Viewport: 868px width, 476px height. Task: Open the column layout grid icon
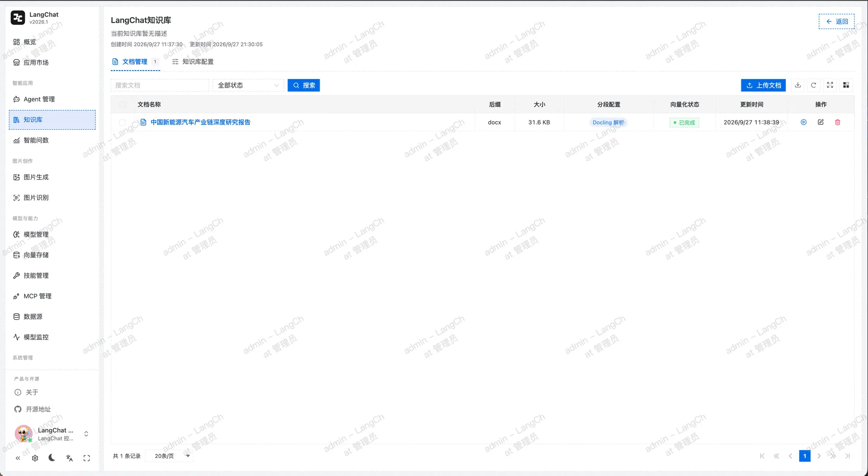846,85
